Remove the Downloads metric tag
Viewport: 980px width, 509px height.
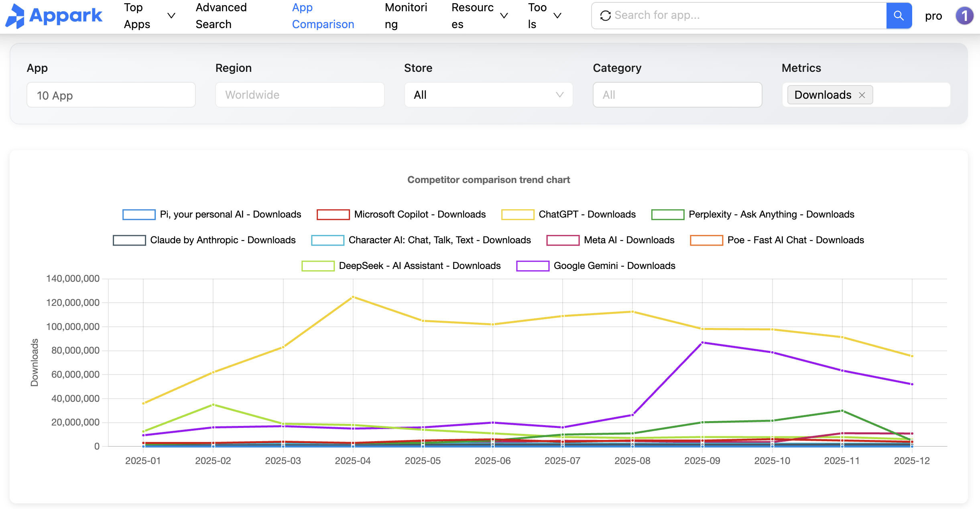862,95
